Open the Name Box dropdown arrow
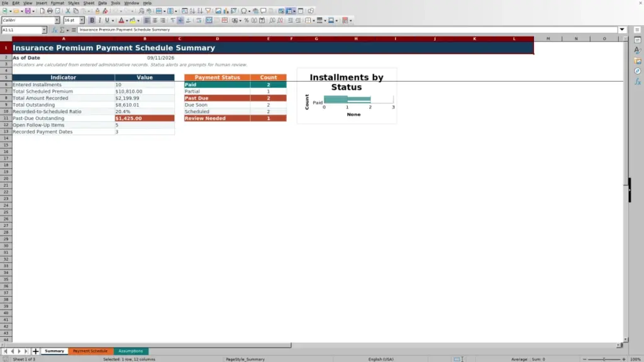Screen dimensions: 644x362 (44, 30)
